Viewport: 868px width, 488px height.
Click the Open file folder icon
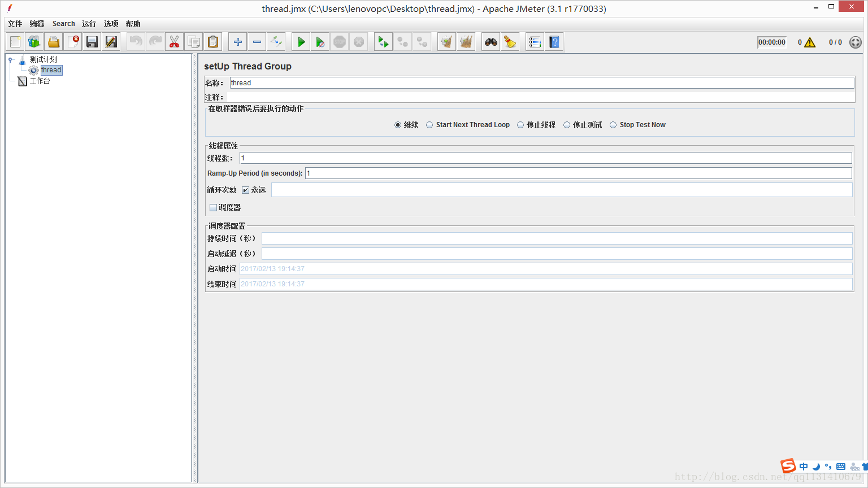54,42
